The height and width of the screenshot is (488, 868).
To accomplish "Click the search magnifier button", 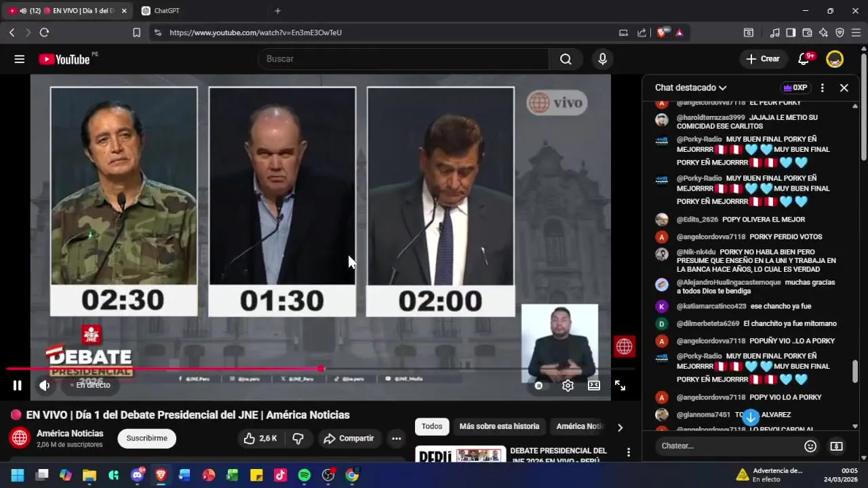I will pyautogui.click(x=566, y=59).
